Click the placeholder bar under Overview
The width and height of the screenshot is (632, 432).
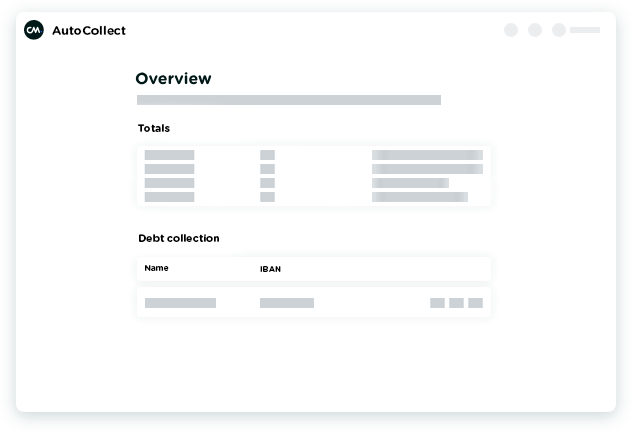click(x=288, y=100)
